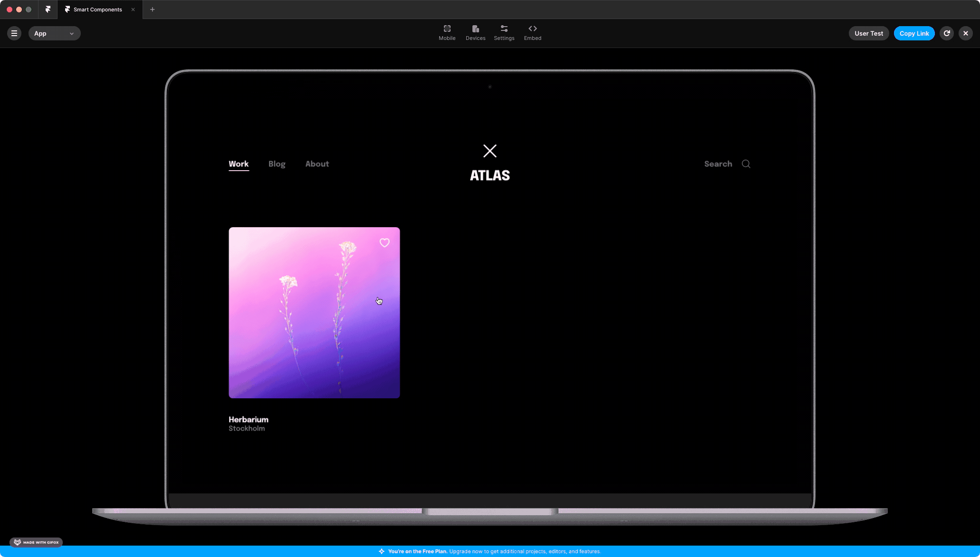
Task: Click the Copy Link button
Action: point(914,33)
